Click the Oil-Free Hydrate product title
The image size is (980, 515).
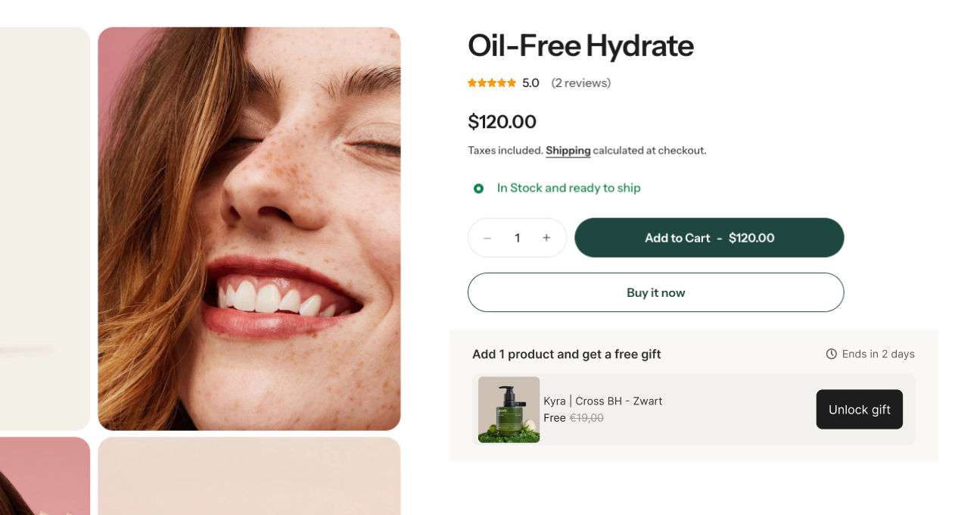[x=580, y=45]
